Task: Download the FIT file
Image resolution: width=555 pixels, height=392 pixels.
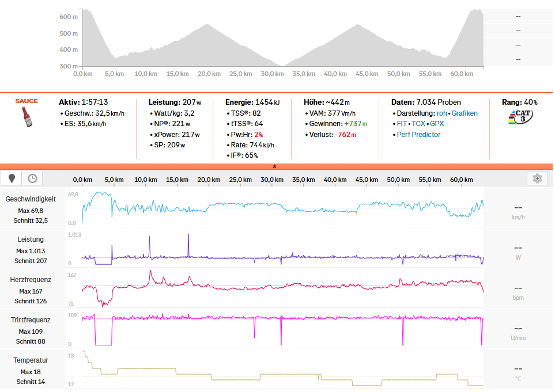Action: 402,124
